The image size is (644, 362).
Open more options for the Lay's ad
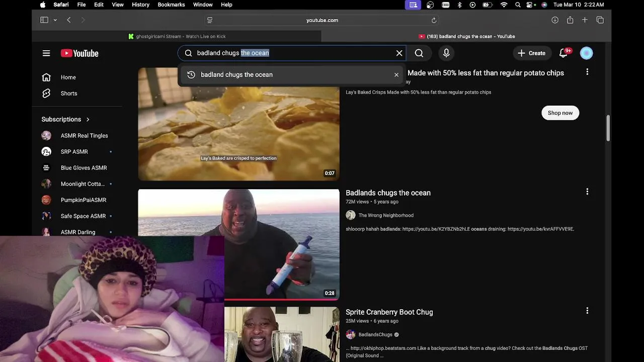(587, 72)
